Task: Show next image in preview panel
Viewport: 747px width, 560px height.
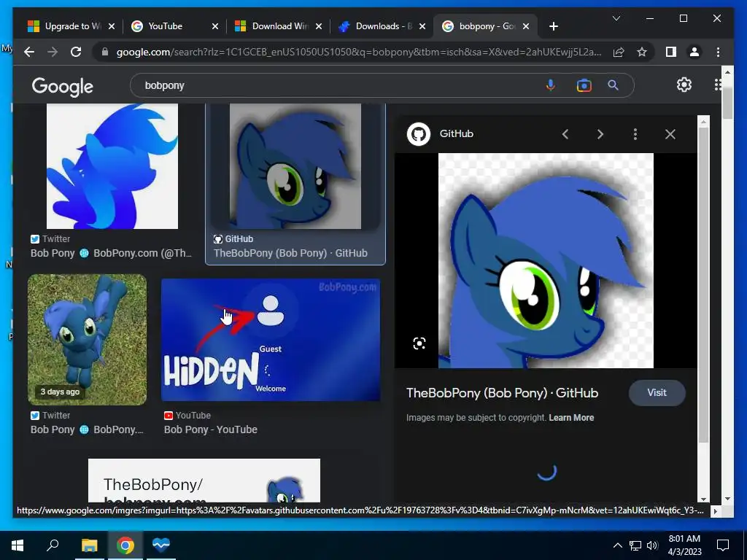Action: (x=600, y=134)
